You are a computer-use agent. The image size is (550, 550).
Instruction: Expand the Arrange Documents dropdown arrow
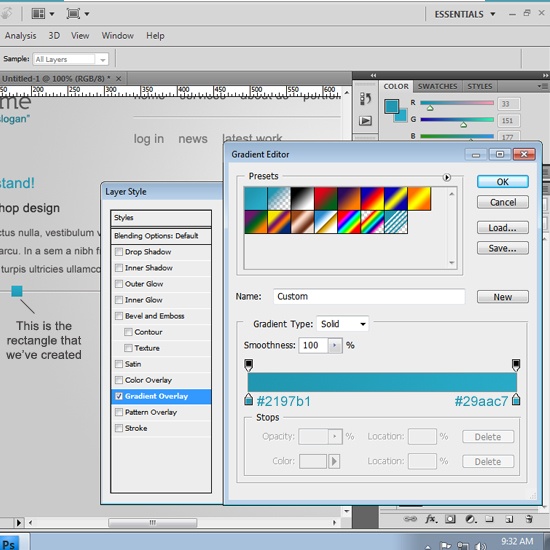click(52, 14)
